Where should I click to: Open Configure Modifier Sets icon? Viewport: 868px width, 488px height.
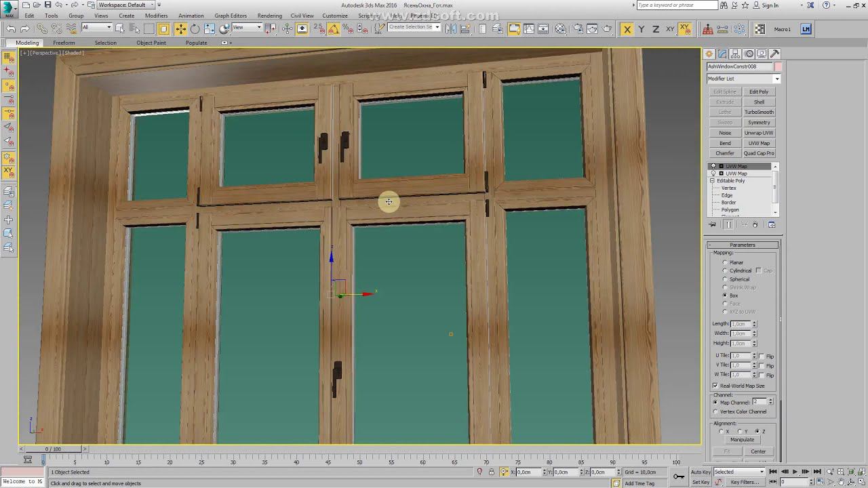pos(772,224)
